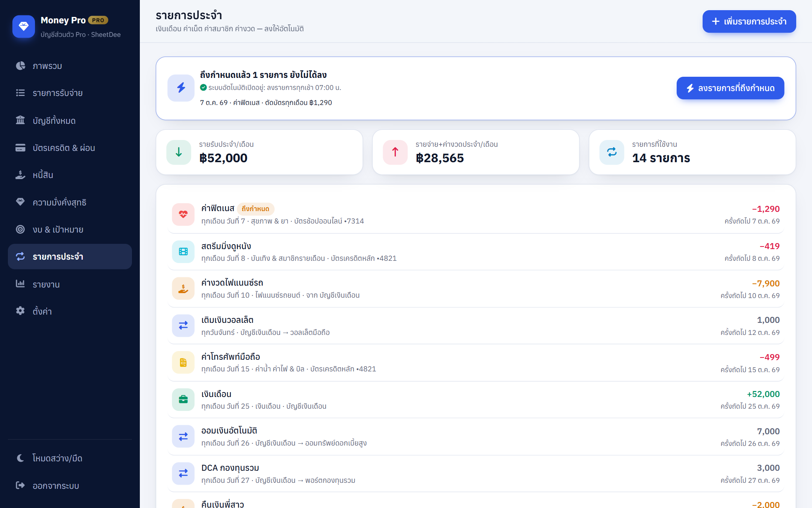Click the −1,290 amount for ค่าฟิตเนส
The height and width of the screenshot is (508, 812).
tap(766, 209)
